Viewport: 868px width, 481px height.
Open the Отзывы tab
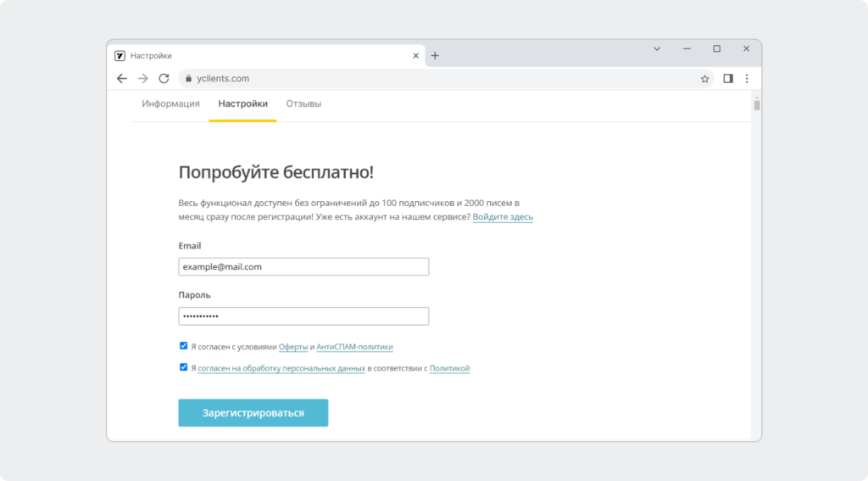303,103
